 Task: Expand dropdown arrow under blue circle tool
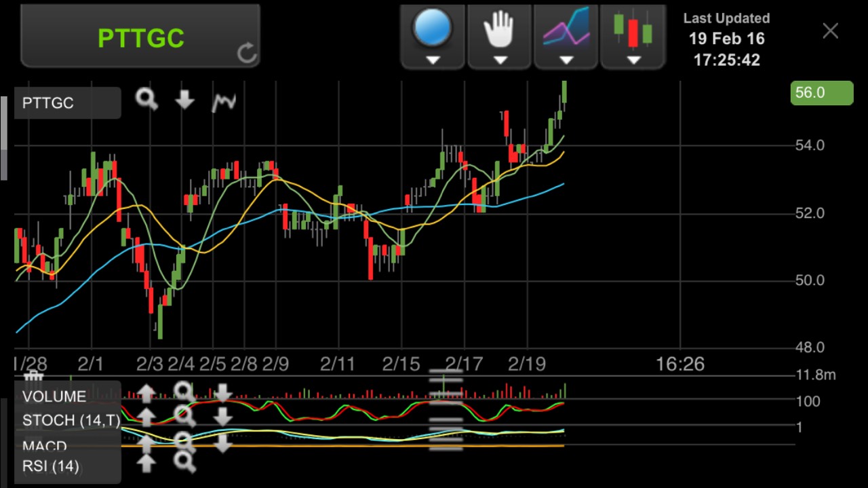pyautogui.click(x=433, y=60)
